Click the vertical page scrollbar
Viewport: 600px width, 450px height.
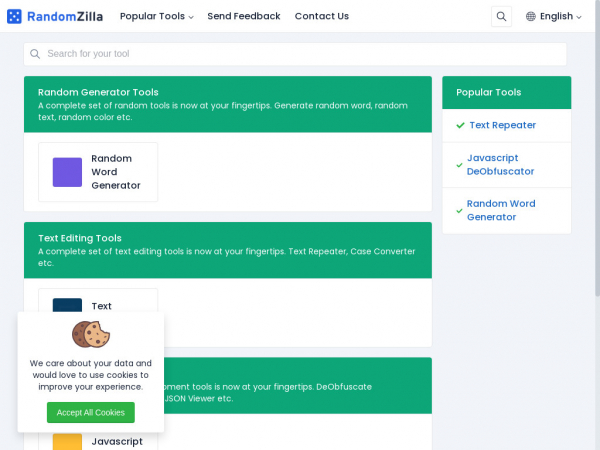point(597,147)
